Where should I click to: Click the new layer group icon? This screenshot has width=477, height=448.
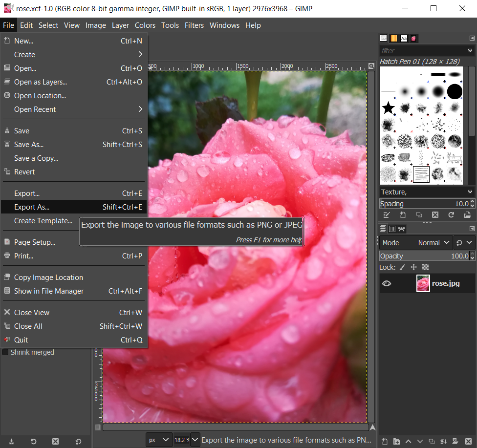396,441
